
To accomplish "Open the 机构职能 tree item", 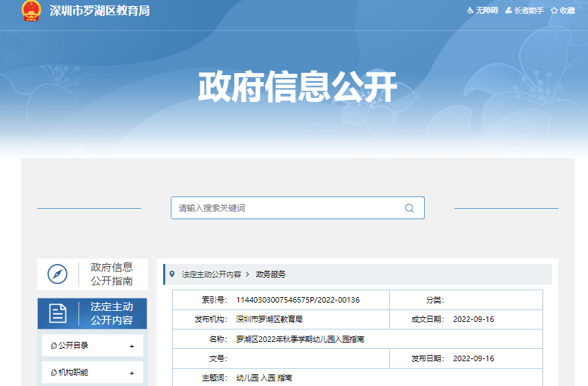I will [x=74, y=373].
